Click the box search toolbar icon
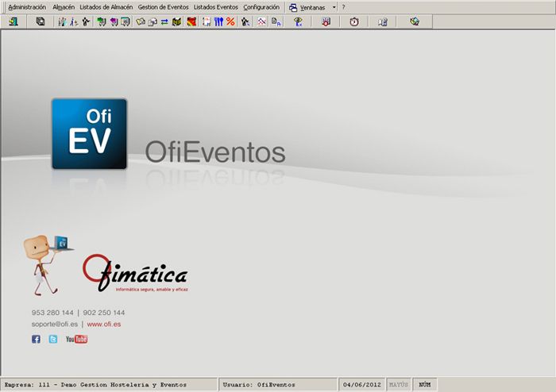 pos(125,22)
